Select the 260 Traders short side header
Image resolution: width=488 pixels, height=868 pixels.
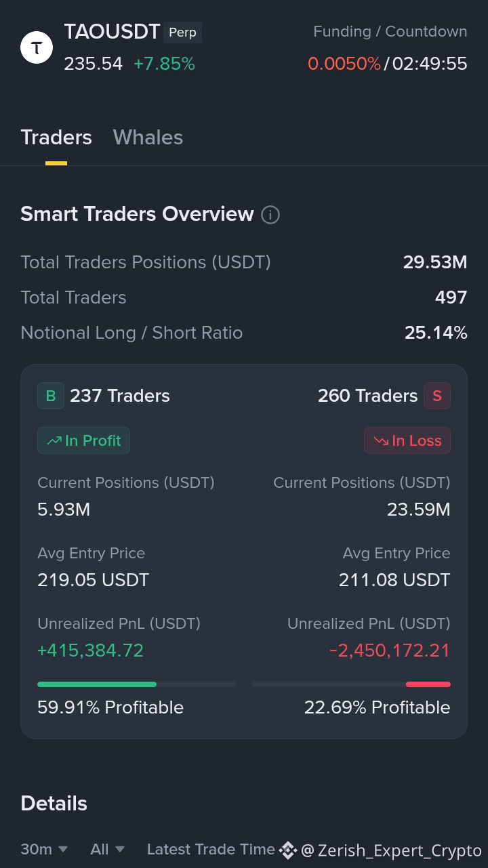[x=368, y=396]
